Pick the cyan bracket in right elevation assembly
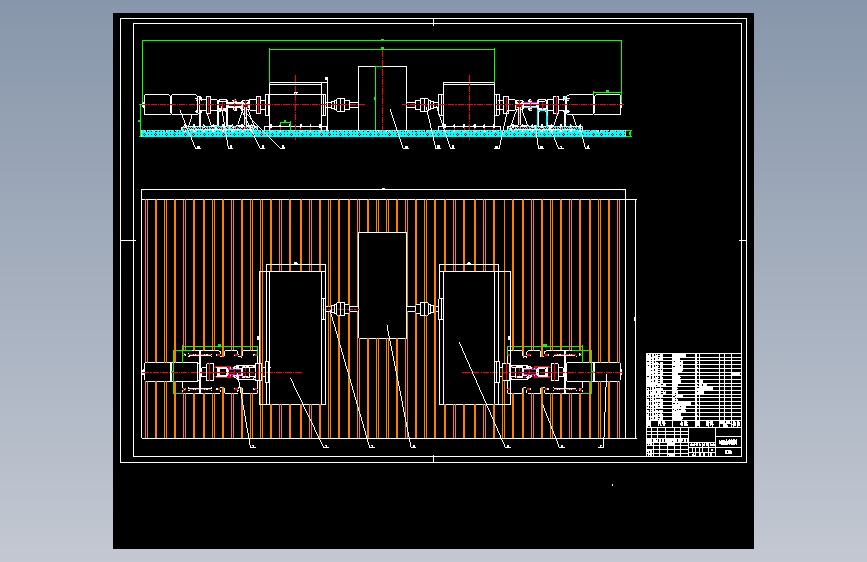 (543, 118)
